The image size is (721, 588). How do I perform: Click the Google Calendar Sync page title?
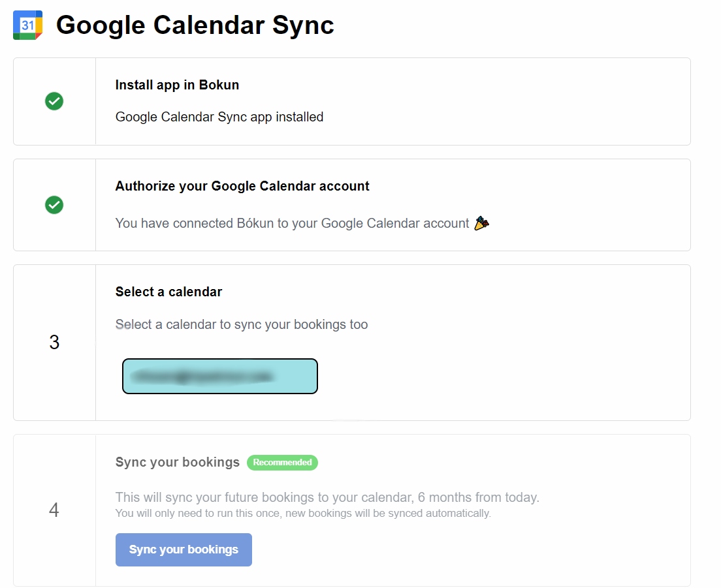pos(195,25)
